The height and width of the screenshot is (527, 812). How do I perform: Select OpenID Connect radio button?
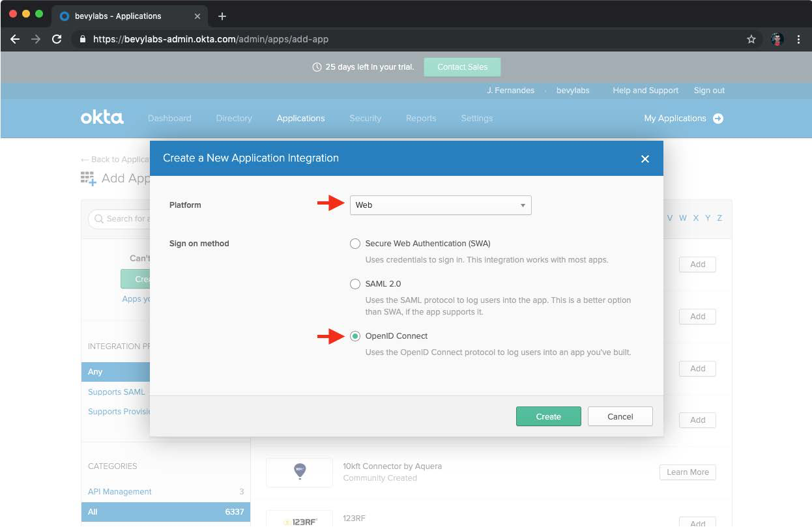(x=355, y=336)
